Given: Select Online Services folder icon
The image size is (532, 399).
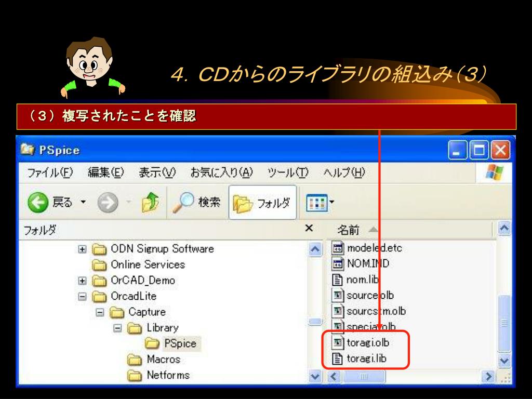Looking at the screenshot, I should click(x=99, y=265).
